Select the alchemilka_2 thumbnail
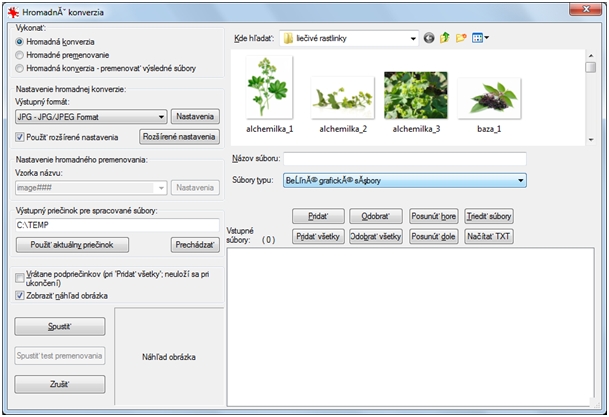The image size is (609, 417). [343, 98]
